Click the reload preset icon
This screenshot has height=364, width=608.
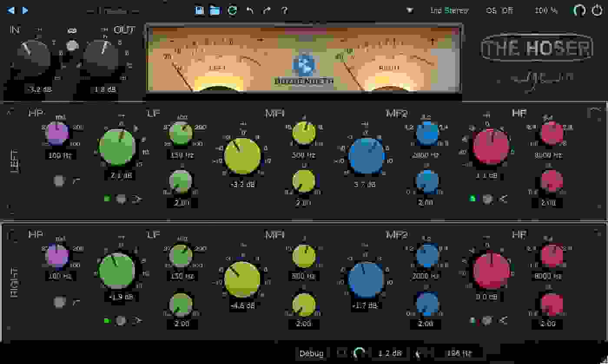(x=233, y=10)
